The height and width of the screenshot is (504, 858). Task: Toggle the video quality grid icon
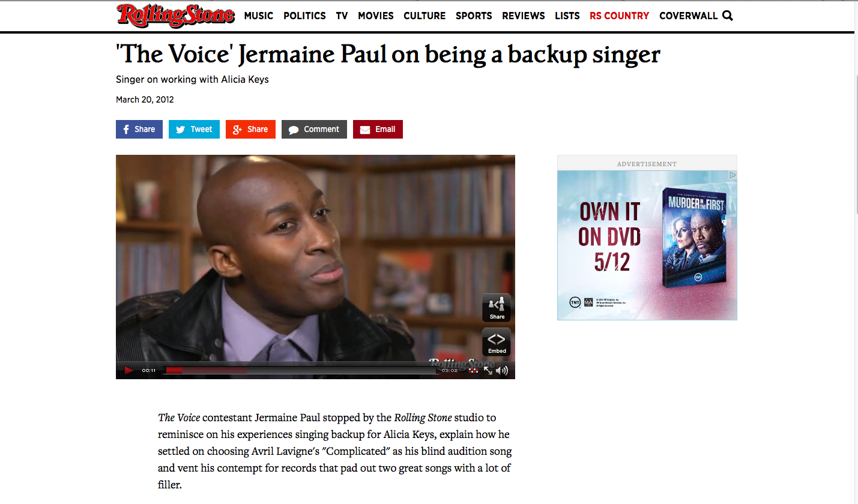pyautogui.click(x=474, y=370)
